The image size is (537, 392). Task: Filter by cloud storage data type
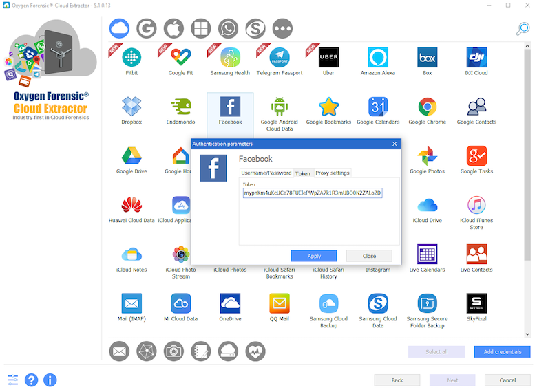228,351
